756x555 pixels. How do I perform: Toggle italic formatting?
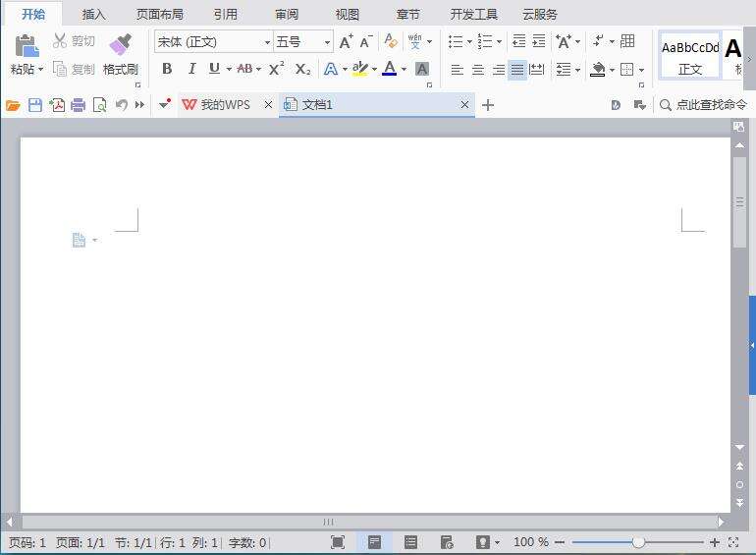coord(190,69)
